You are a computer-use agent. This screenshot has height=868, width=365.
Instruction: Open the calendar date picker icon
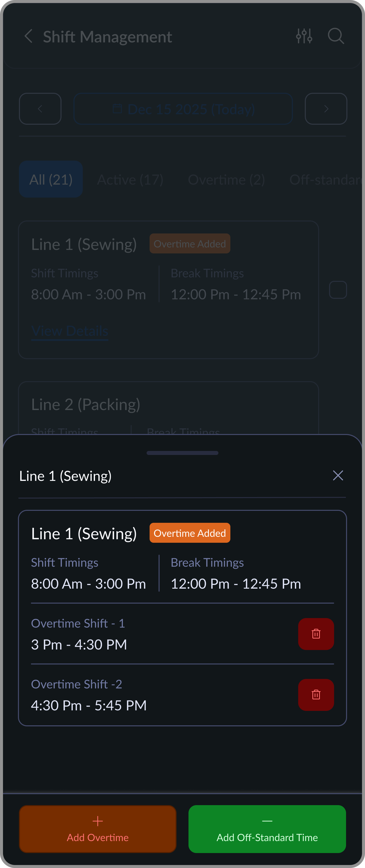click(117, 109)
